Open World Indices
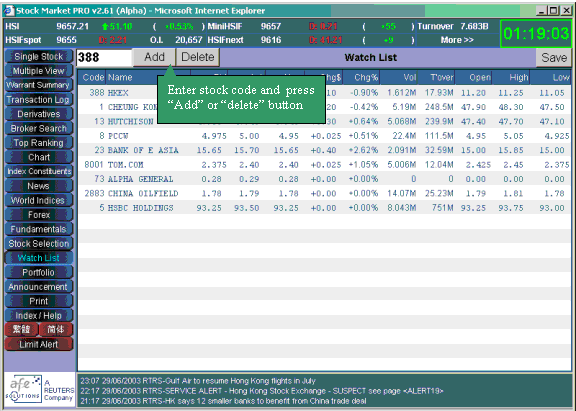Screen dimensions: 576x411 tap(39, 200)
